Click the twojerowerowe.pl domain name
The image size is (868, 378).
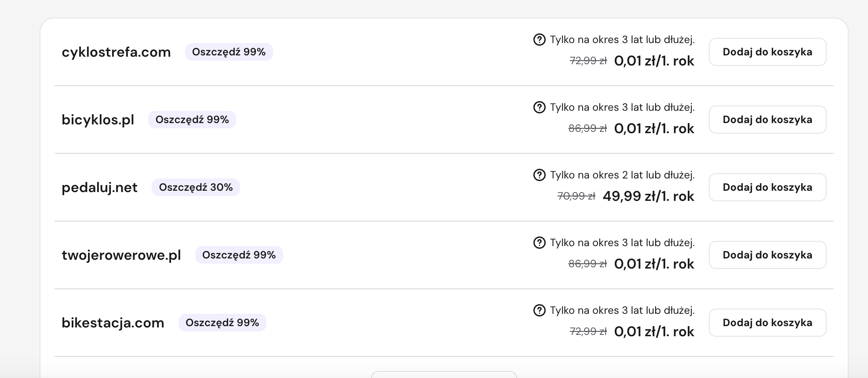121,255
